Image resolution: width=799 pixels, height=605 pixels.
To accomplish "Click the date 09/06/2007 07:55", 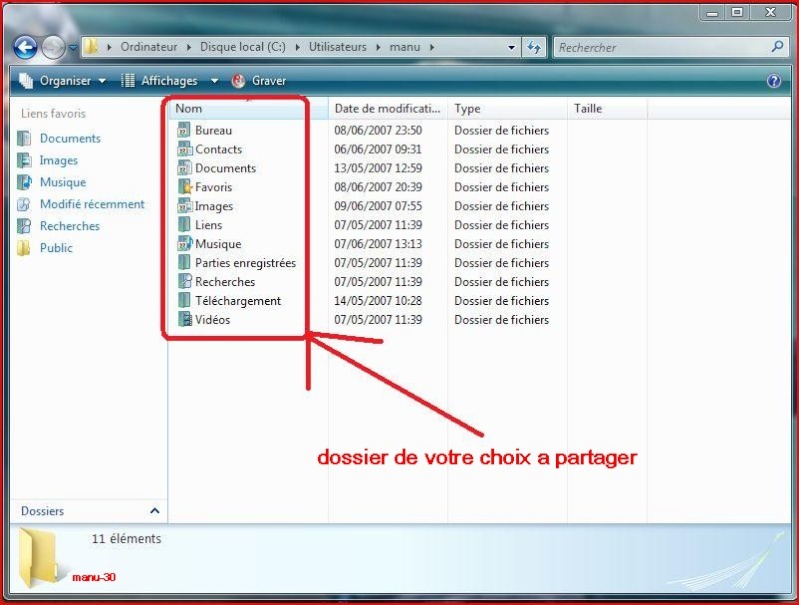I will (378, 206).
